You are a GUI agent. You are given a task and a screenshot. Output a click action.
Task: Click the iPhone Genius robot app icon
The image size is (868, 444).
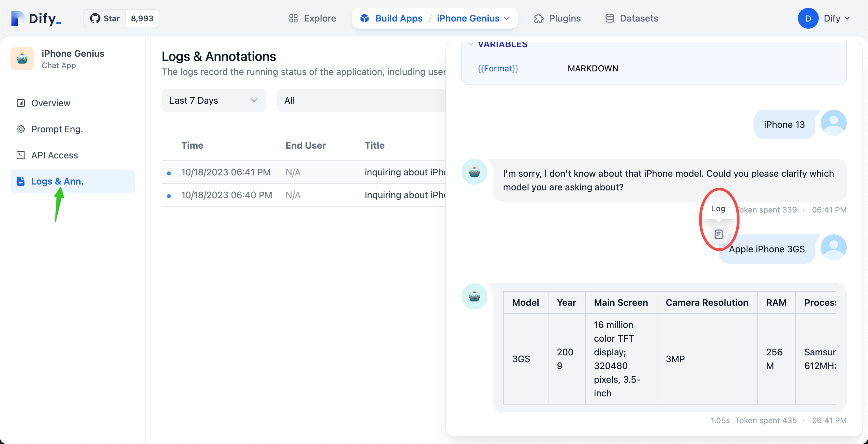22,59
